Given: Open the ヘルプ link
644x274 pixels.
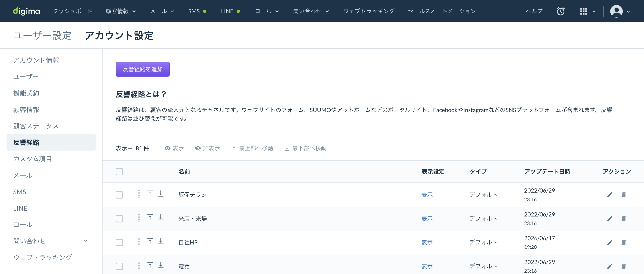Looking at the screenshot, I should click(535, 11).
